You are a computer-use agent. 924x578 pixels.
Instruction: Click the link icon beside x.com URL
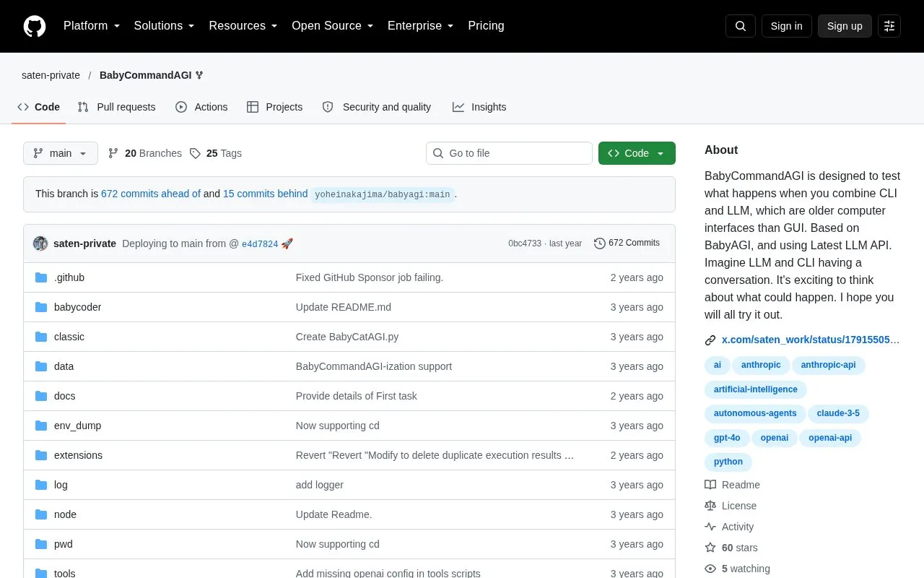point(710,340)
